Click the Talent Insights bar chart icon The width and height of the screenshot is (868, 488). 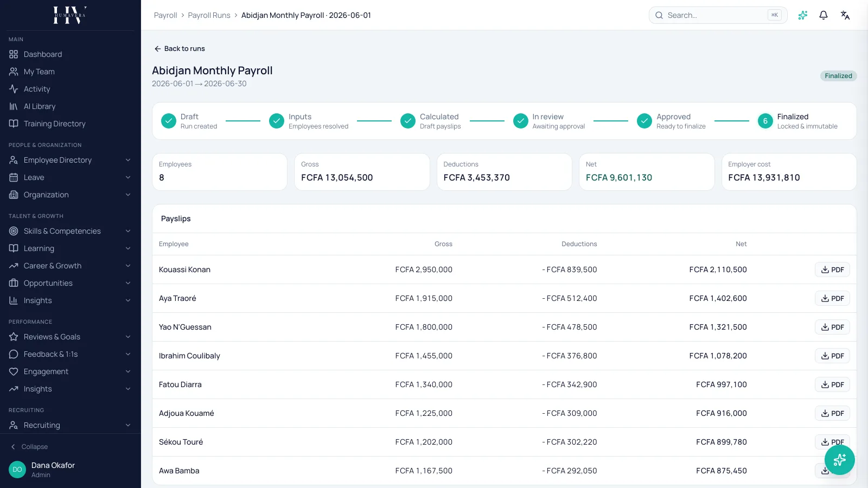tap(14, 300)
